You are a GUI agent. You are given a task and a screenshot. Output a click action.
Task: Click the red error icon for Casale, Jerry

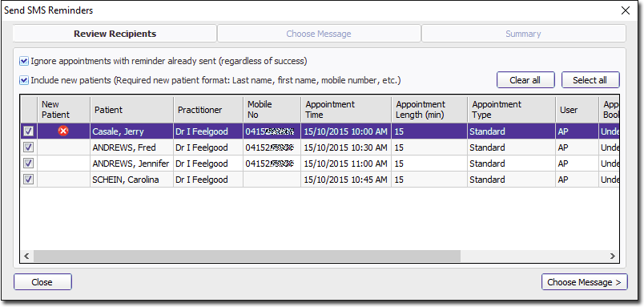(x=63, y=131)
